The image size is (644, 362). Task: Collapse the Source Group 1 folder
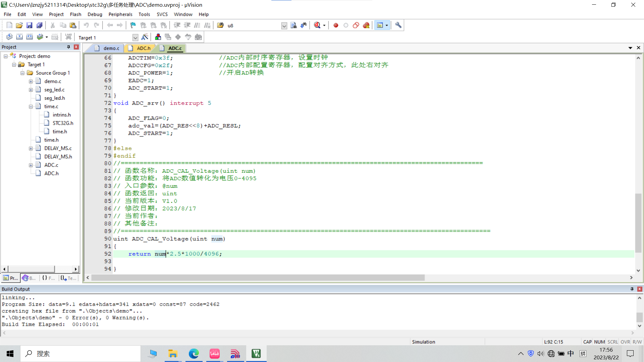pos(22,73)
